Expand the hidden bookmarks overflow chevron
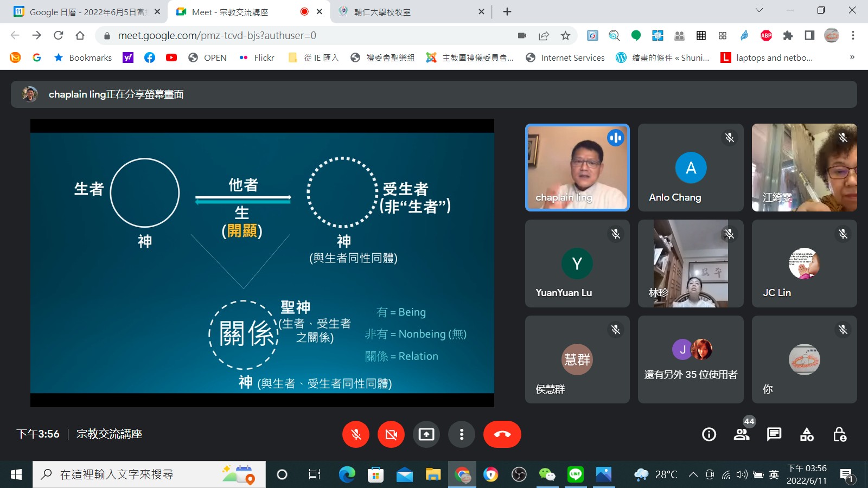868x488 pixels. click(x=852, y=57)
